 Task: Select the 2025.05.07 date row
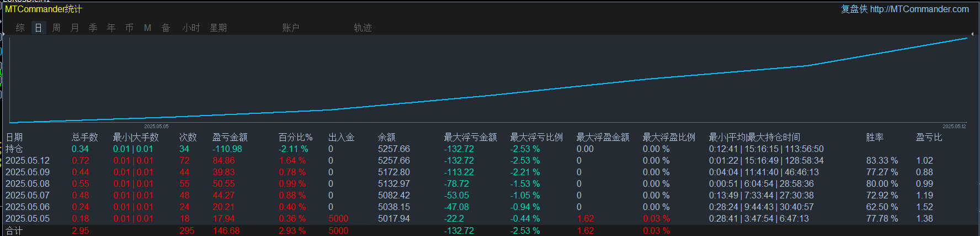tap(28, 195)
